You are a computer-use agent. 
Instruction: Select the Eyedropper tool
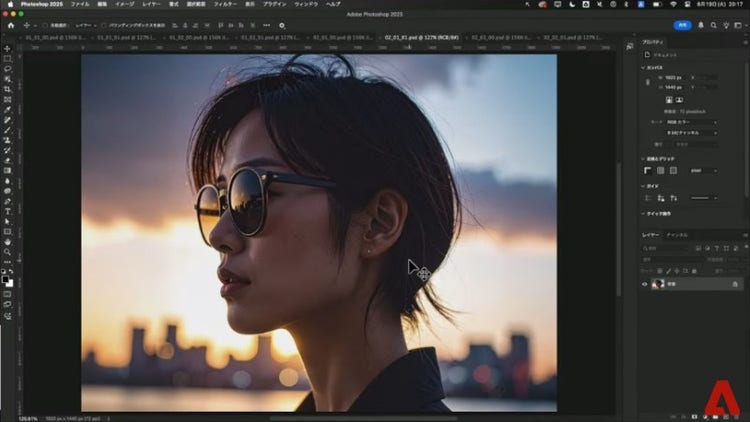click(7, 110)
